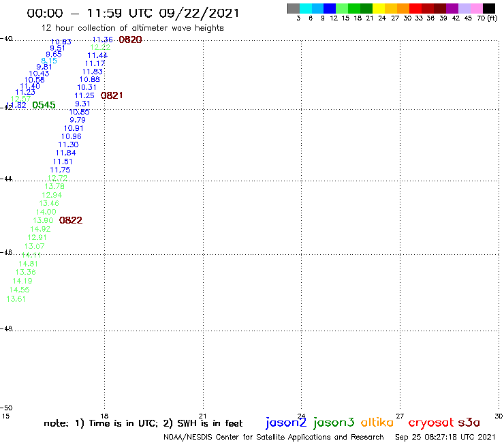
Task: Click the NOAA/NESDIS Center credit line
Action: (x=274, y=438)
